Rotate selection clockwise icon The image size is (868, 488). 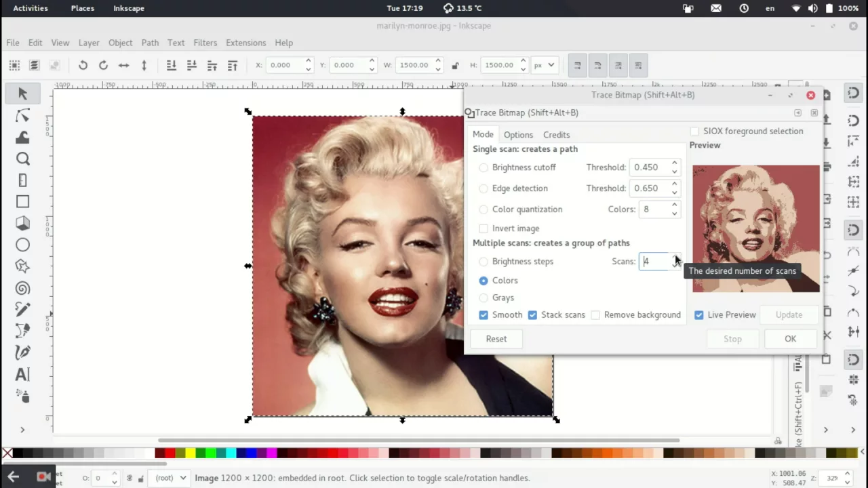click(x=103, y=65)
